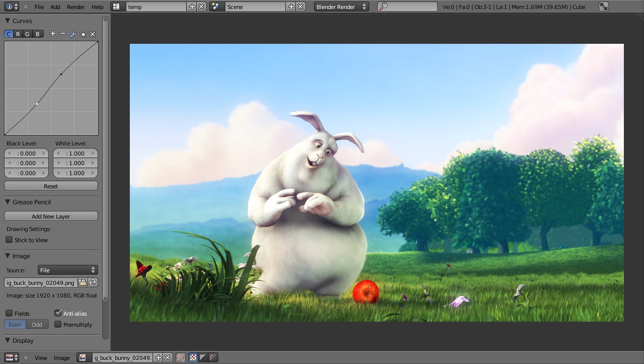Open the Render menu
644x364 pixels.
(76, 7)
